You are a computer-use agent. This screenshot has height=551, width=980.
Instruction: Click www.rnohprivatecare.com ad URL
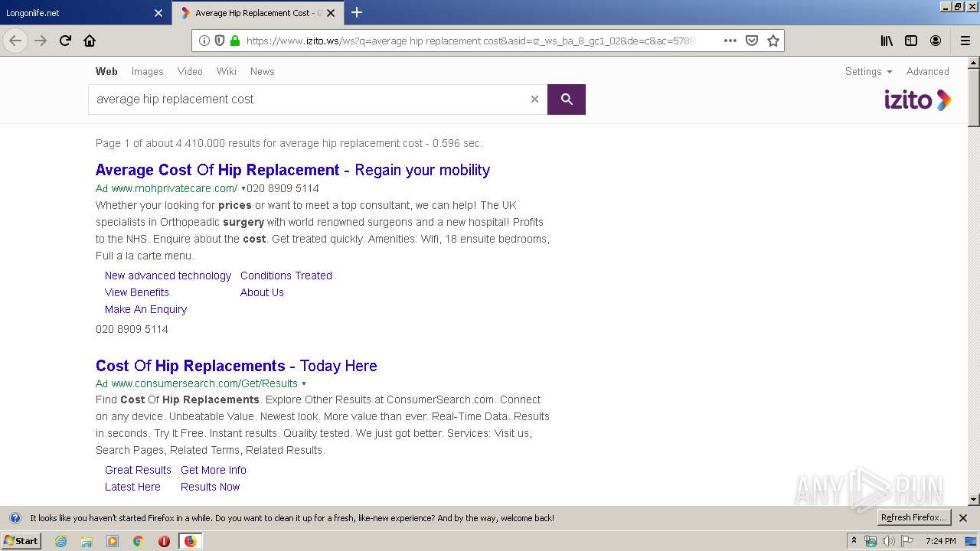[175, 188]
